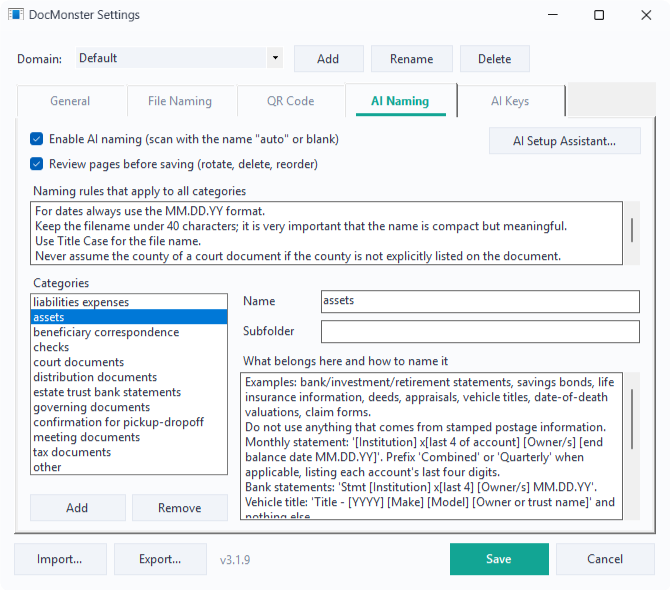Click the Rename domain button

[x=411, y=59]
